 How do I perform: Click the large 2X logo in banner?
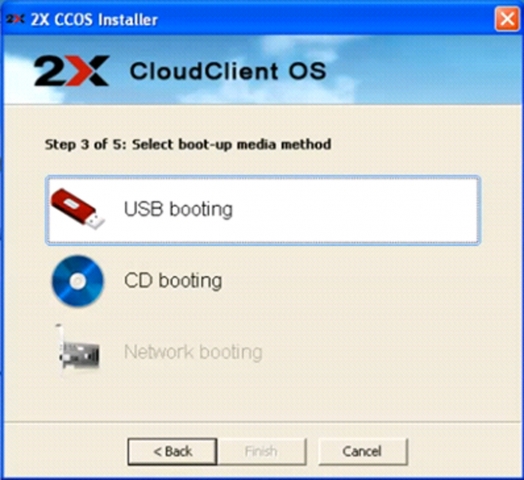(x=72, y=71)
